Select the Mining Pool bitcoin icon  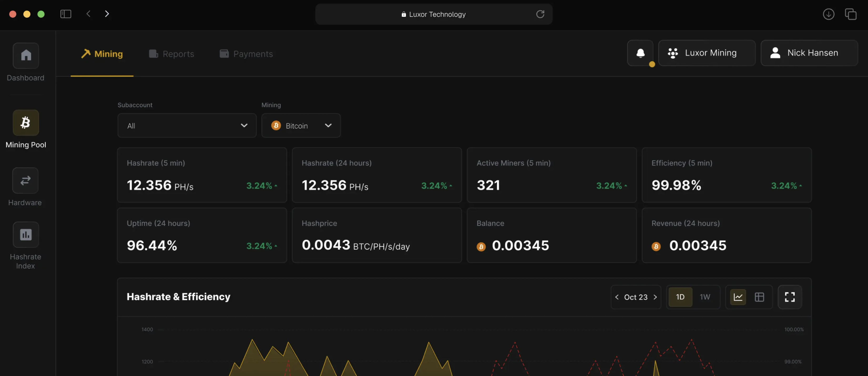(26, 123)
